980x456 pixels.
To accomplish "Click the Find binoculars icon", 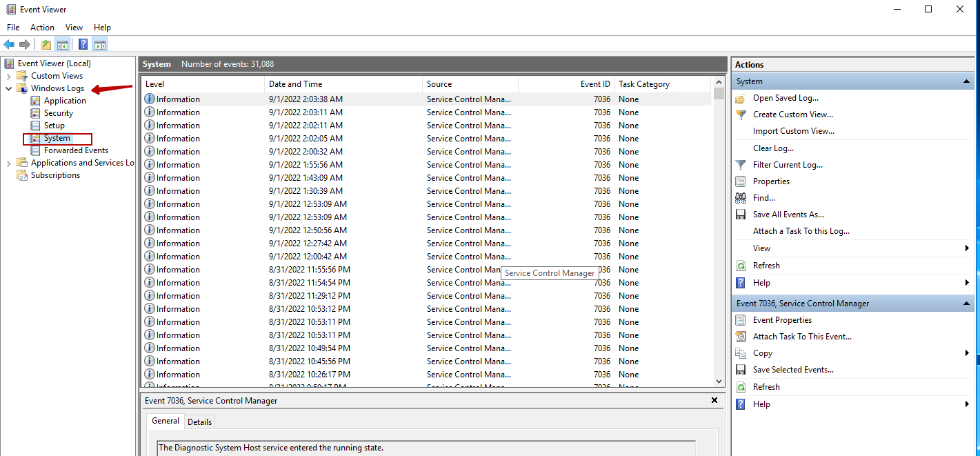I will 741,198.
